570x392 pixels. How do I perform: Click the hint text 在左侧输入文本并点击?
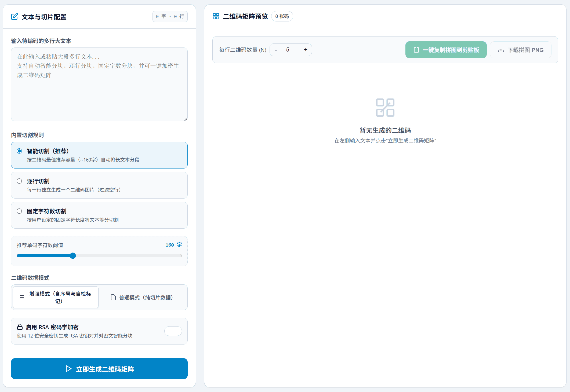(385, 141)
